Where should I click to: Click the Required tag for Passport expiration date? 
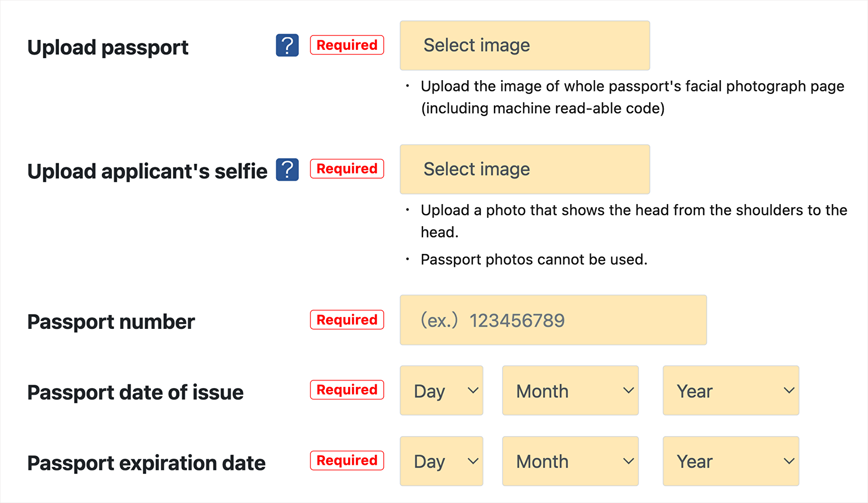pos(346,460)
